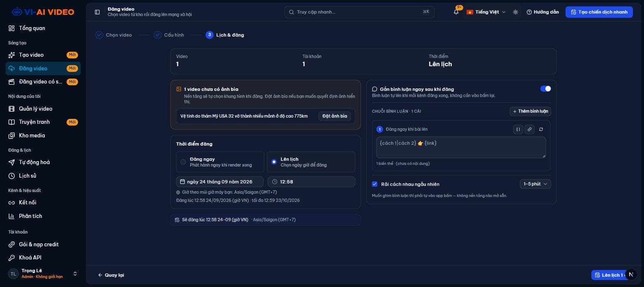The width and height of the screenshot is (644, 287).
Task: Jump to the Cấu hình step
Action: pyautogui.click(x=169, y=35)
